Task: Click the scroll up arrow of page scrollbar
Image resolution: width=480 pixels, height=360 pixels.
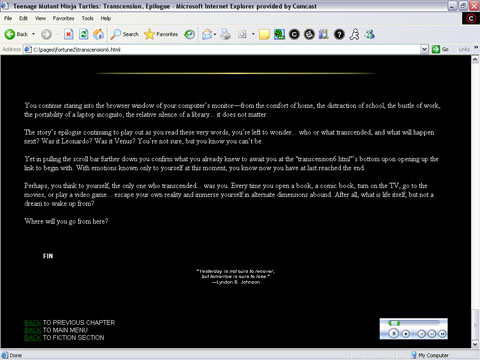Action: pyautogui.click(x=475, y=59)
